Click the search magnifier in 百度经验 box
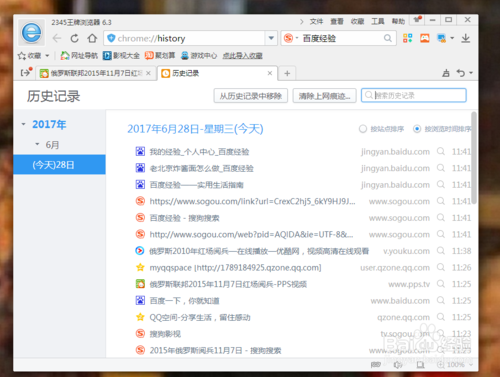Screen dimensions: 500x377 388,38
